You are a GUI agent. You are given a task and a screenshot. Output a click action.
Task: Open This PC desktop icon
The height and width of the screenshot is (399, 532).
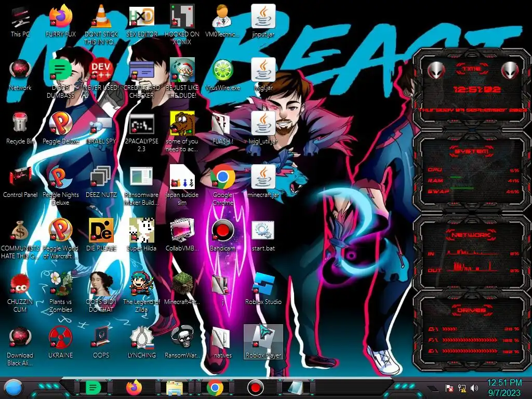[x=20, y=21]
